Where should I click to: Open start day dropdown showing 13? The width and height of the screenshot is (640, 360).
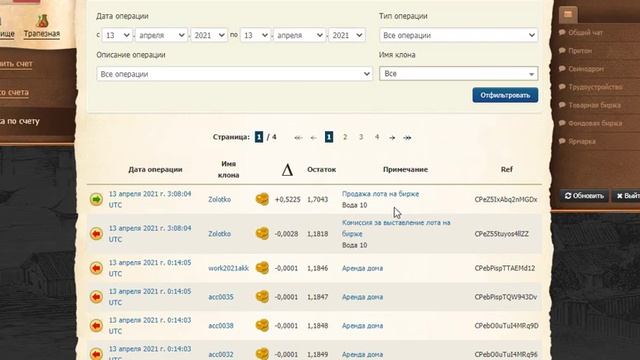tap(117, 35)
